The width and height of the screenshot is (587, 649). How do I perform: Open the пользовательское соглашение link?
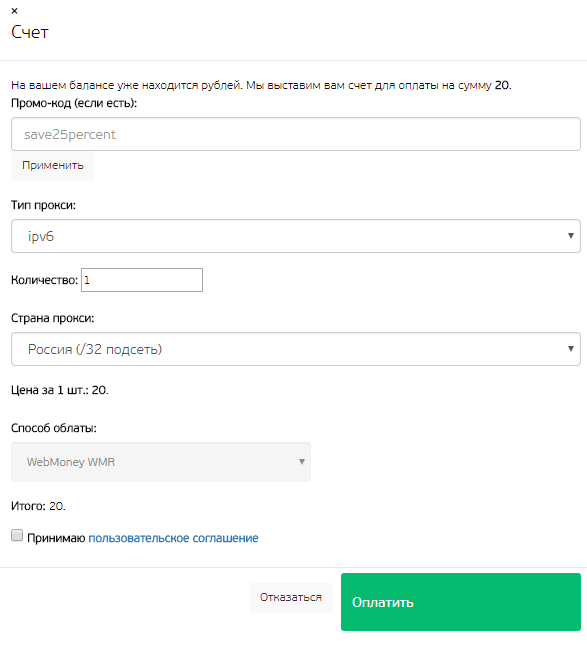[x=173, y=538]
